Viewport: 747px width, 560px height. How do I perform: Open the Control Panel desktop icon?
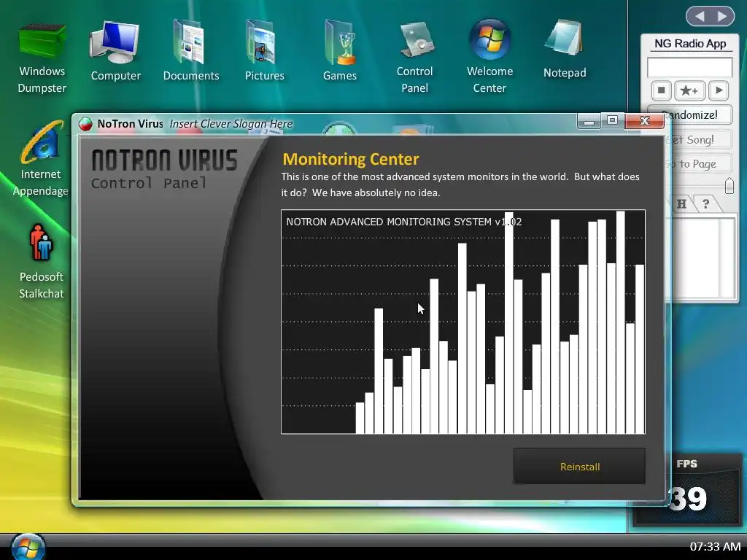pos(414,58)
